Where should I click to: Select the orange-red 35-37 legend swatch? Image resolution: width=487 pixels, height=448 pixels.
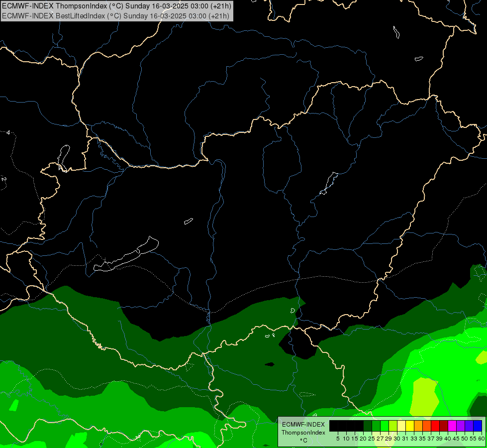[x=427, y=426]
